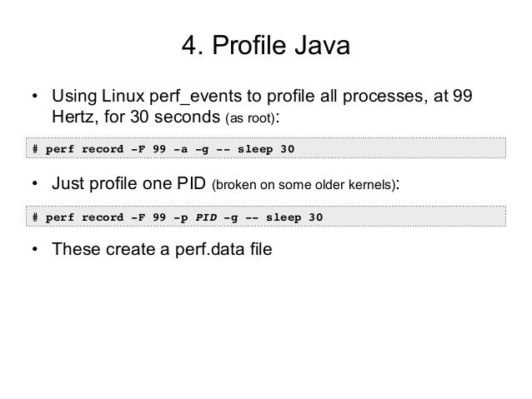Image resolution: width=532 pixels, height=399 pixels.
Task: Click the word "perf_events" in first bullet
Action: tap(185, 93)
